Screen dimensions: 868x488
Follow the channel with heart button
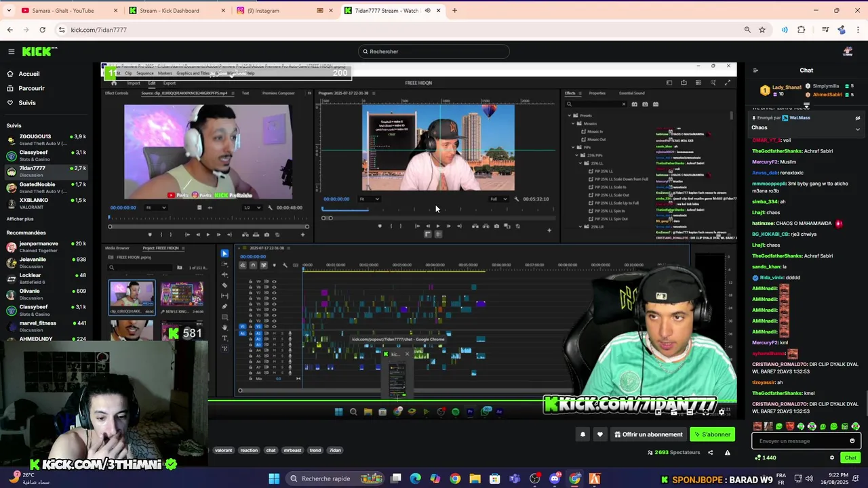[599, 434]
